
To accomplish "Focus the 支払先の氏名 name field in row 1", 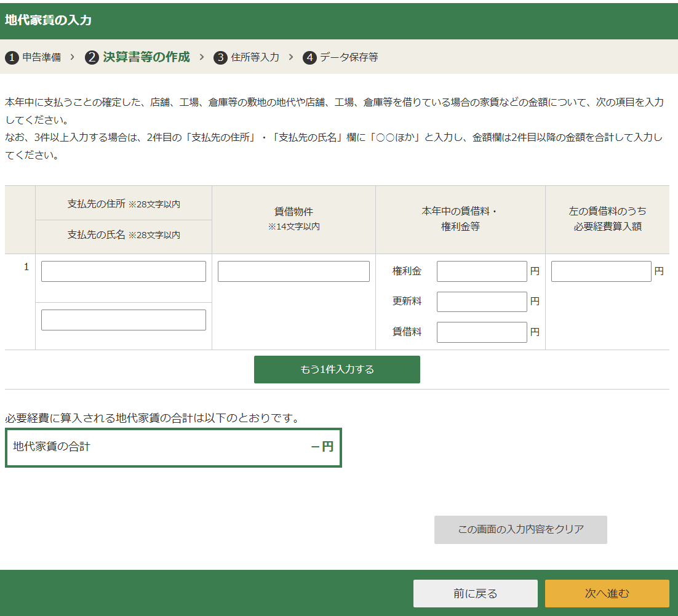I will click(124, 320).
